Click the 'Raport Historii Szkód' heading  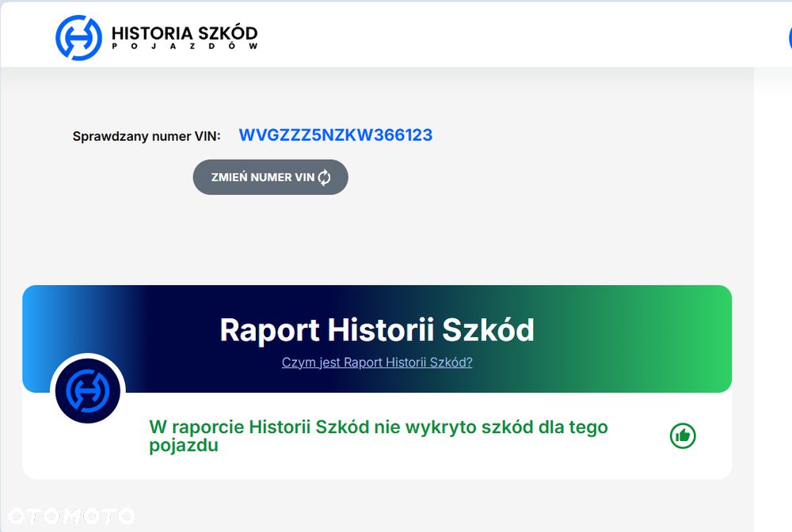click(x=377, y=330)
